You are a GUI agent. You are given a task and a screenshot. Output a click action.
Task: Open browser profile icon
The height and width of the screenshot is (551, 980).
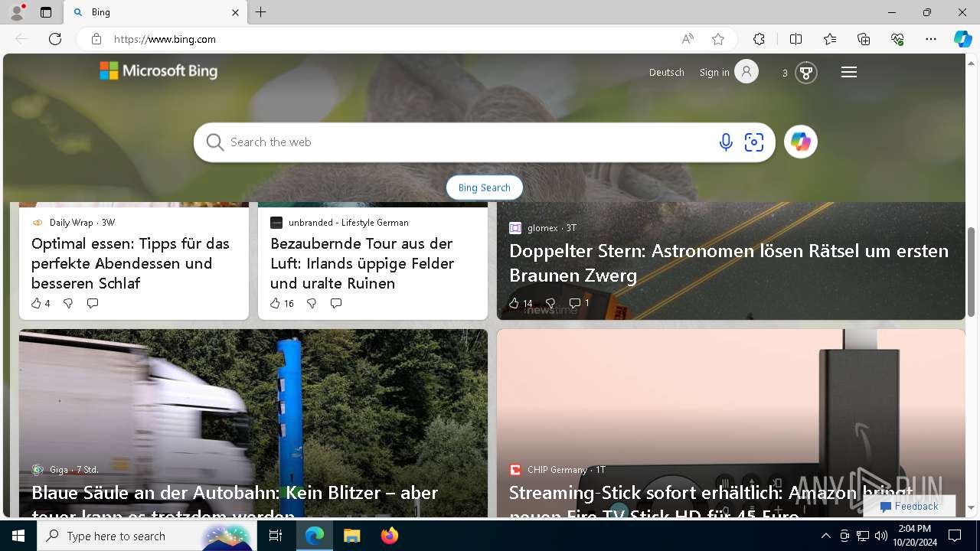[16, 12]
